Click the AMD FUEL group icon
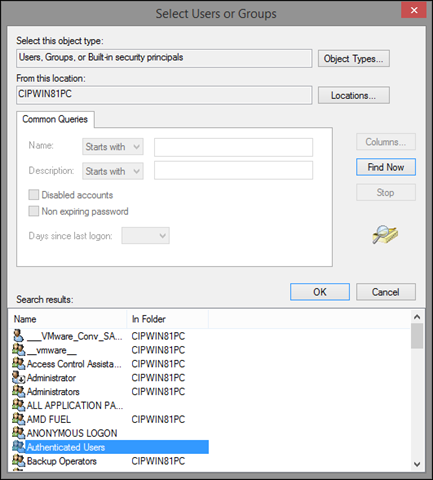Viewport: 433px width, 480px height. [18, 419]
